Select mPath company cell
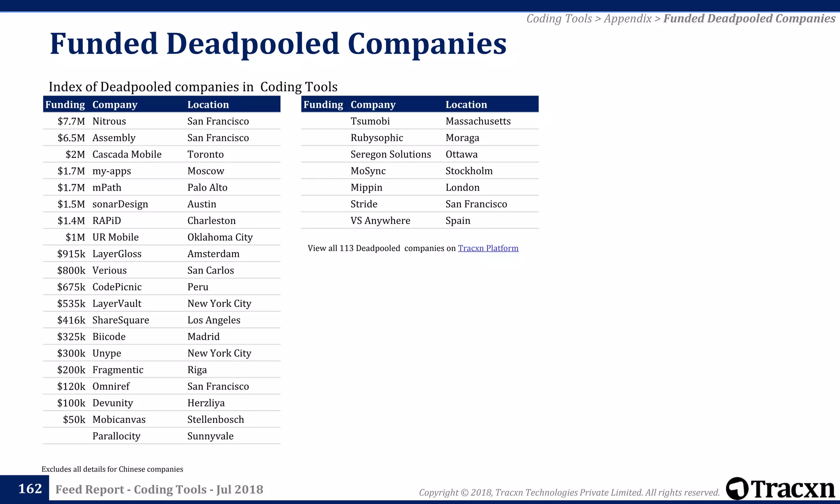Viewport: 840px width, 504px height. (107, 187)
